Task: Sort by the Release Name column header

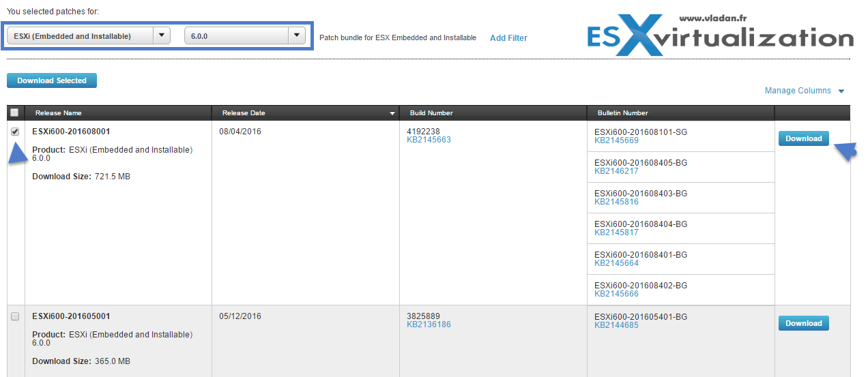Action: 118,112
